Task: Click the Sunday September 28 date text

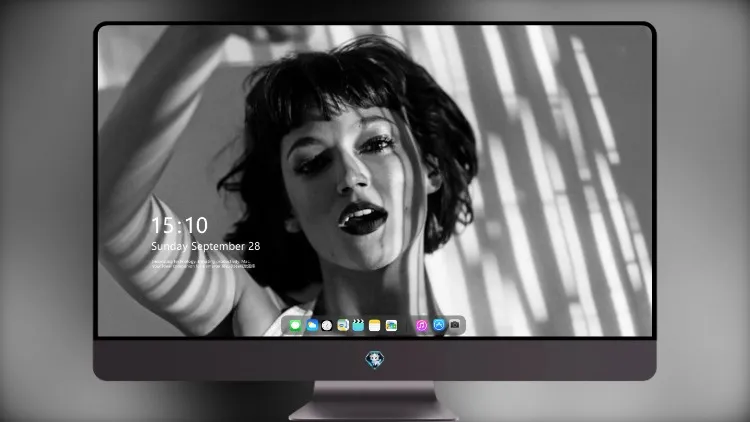Action: [206, 246]
